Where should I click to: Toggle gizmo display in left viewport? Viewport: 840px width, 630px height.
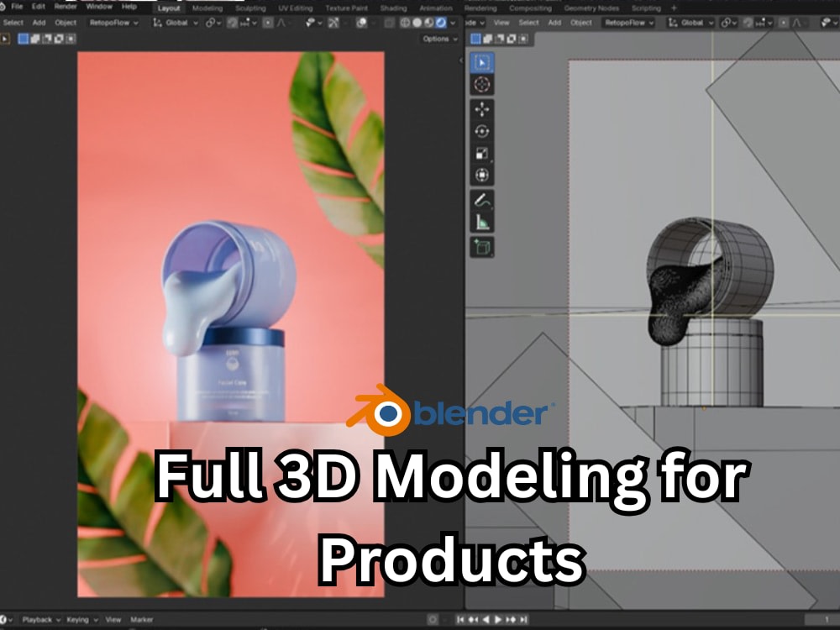click(333, 23)
